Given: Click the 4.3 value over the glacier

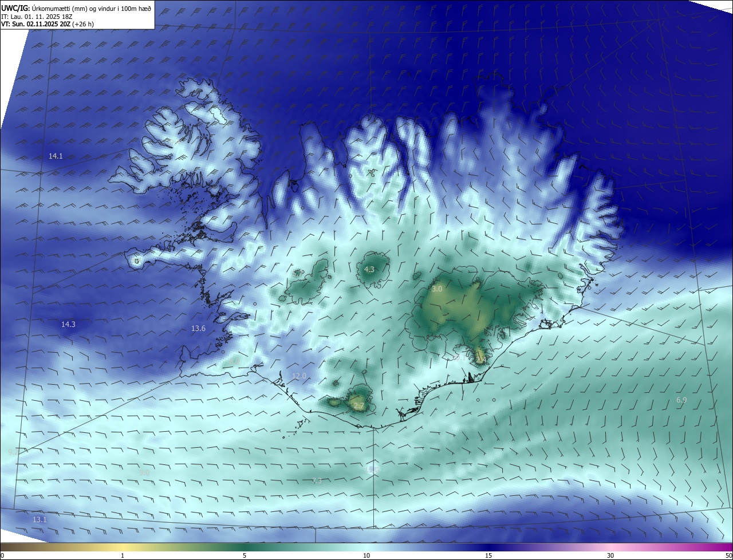Looking at the screenshot, I should pyautogui.click(x=369, y=269).
